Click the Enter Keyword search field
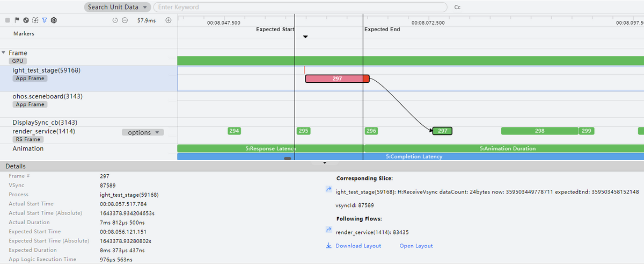Viewport: 644px width, 264px height. pyautogui.click(x=301, y=7)
